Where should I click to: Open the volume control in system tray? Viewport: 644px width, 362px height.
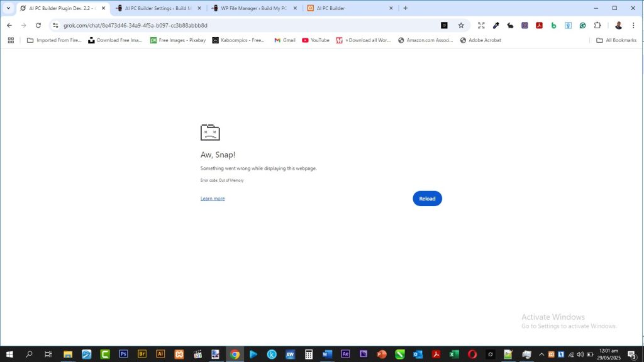coord(580,354)
